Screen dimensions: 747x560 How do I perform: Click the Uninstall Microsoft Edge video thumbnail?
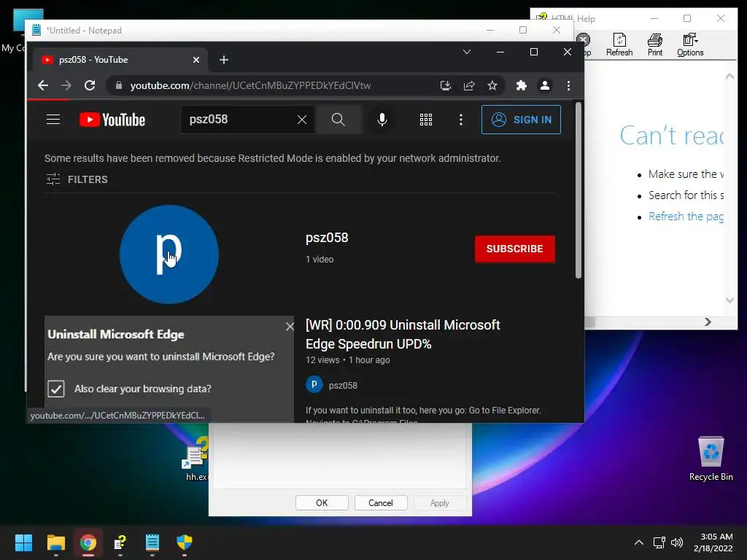point(169,368)
